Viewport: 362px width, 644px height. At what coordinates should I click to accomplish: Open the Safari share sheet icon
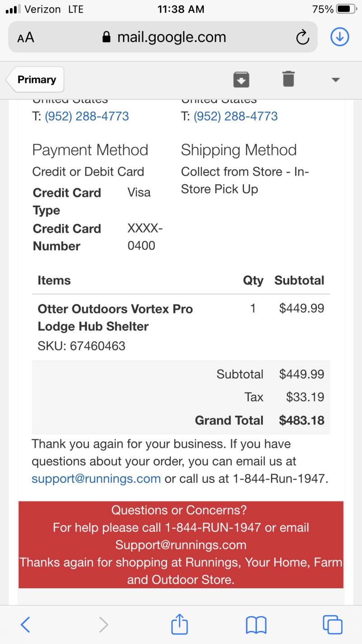pos(179,624)
